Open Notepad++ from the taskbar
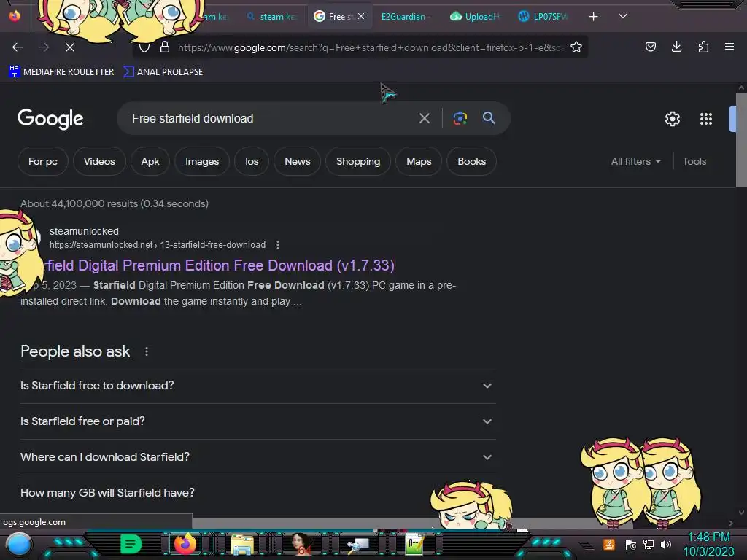This screenshot has width=747, height=560. [414, 544]
